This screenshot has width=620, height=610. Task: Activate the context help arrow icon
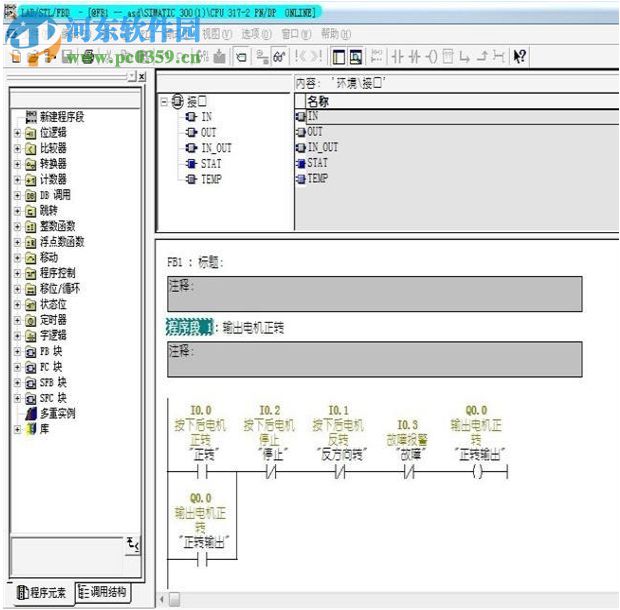[519, 57]
